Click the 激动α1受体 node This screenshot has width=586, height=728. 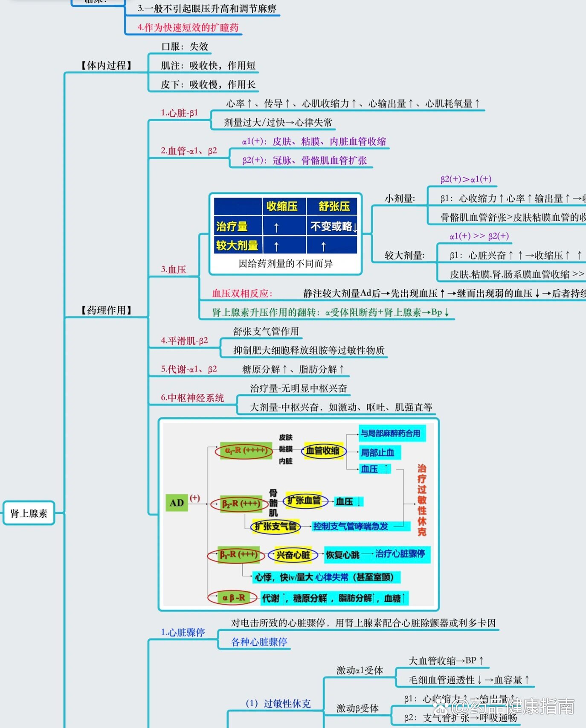(x=360, y=670)
